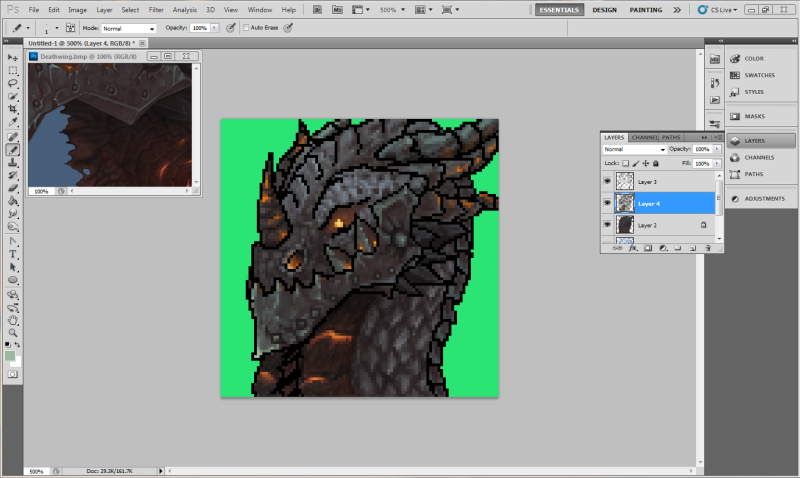Open the Mode dropdown in options bar
800x478 pixels.
[x=129, y=29]
